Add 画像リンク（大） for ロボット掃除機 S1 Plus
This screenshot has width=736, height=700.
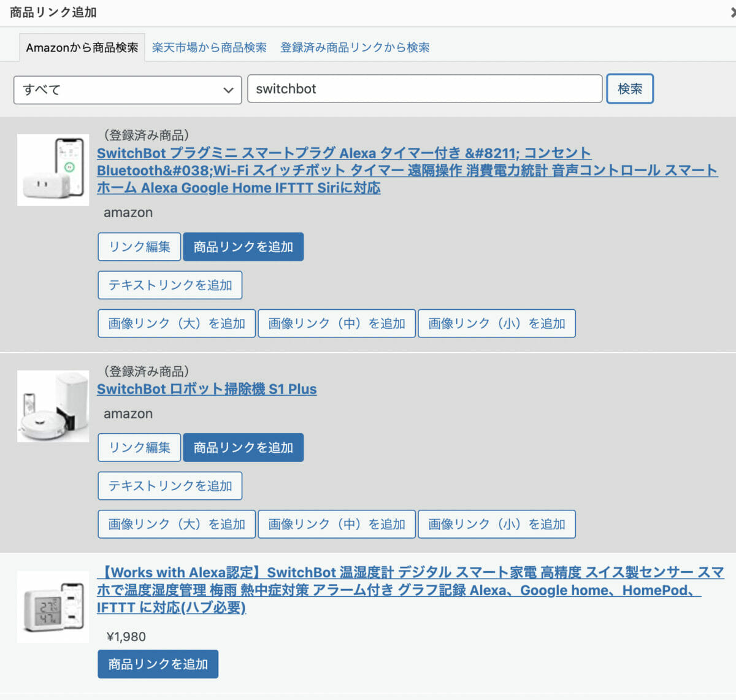177,524
